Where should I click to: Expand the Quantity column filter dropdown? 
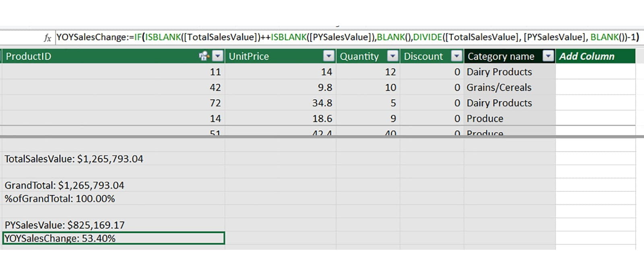pyautogui.click(x=392, y=56)
